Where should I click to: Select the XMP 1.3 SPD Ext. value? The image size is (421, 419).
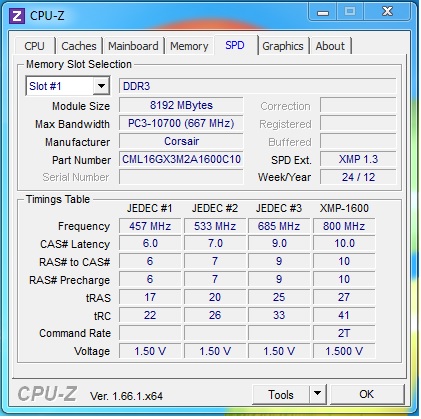tap(358, 159)
